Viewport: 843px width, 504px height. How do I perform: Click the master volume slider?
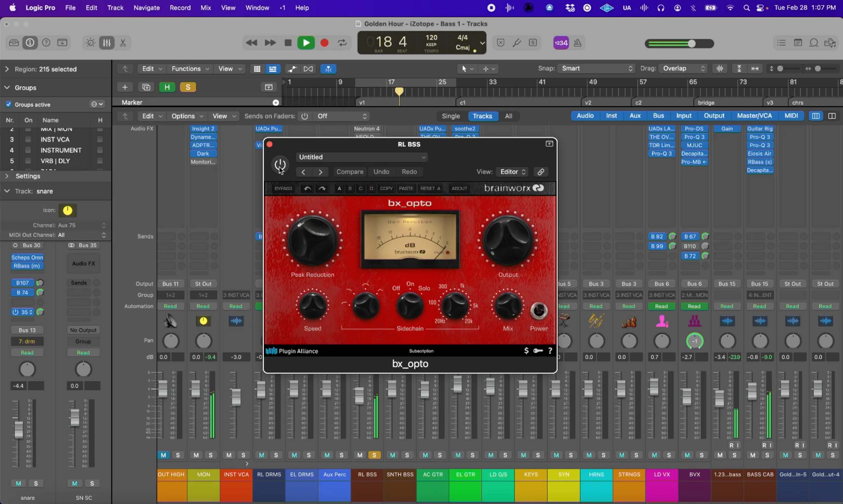pos(679,44)
